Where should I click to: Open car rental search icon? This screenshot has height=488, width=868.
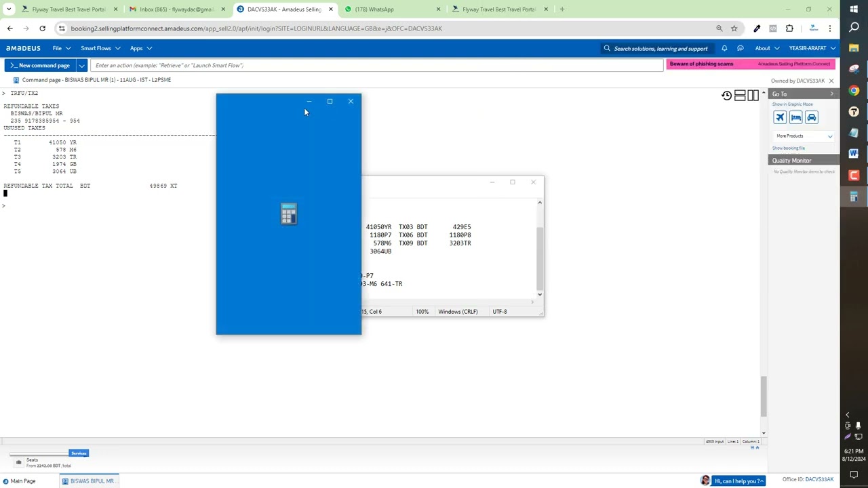point(812,117)
